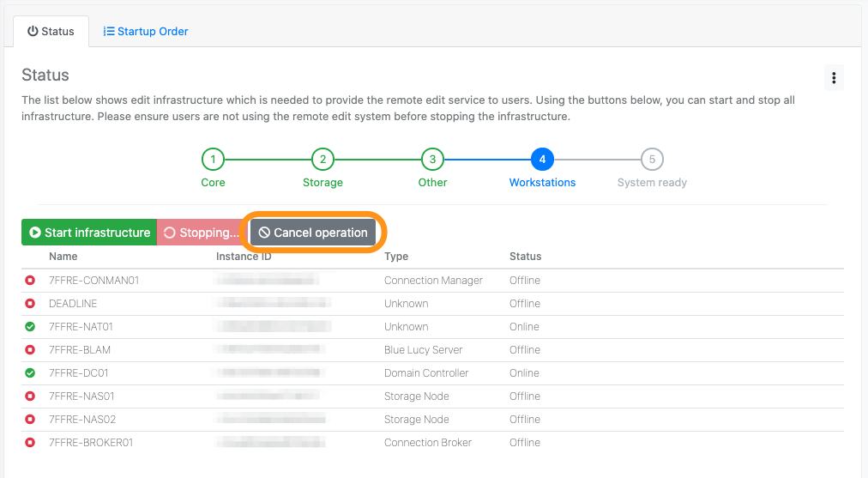868x478 pixels.
Task: Click step 5 System ready circle
Action: pos(652,159)
